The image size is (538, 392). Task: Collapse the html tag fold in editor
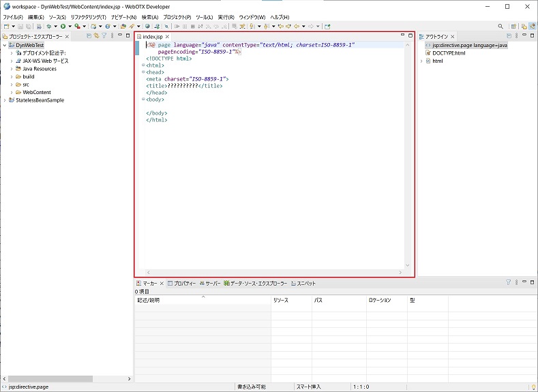143,65
